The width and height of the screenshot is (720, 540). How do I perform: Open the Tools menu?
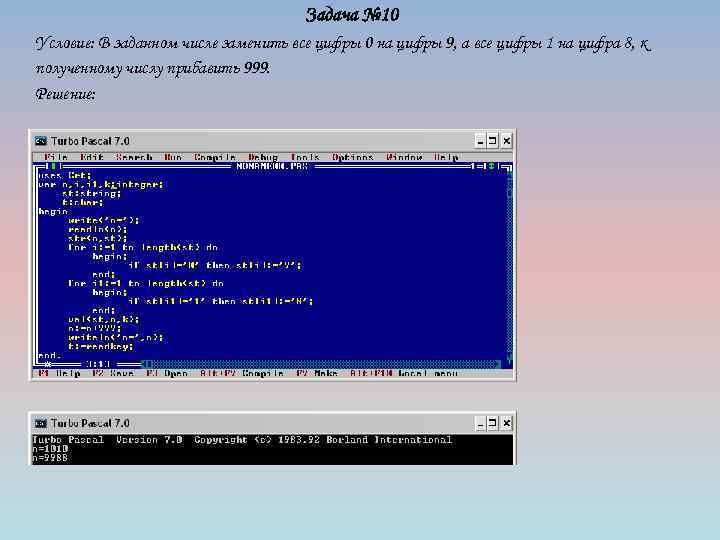click(x=304, y=158)
